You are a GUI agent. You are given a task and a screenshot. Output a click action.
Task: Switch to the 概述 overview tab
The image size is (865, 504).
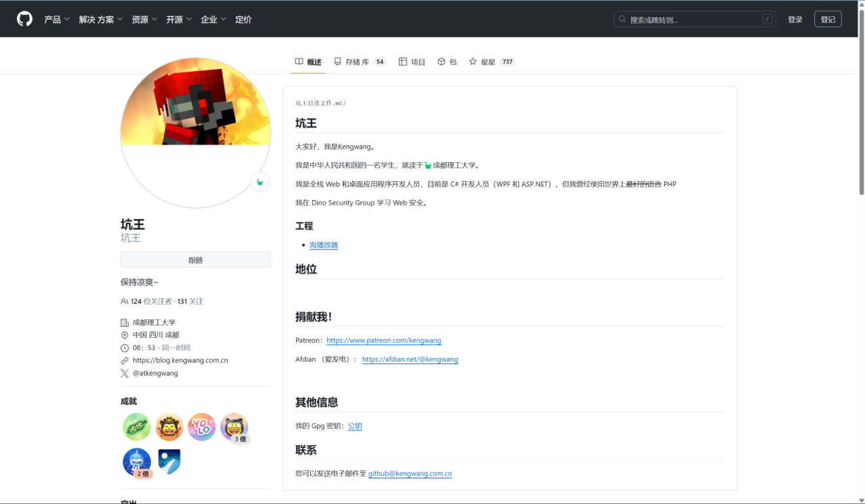308,61
